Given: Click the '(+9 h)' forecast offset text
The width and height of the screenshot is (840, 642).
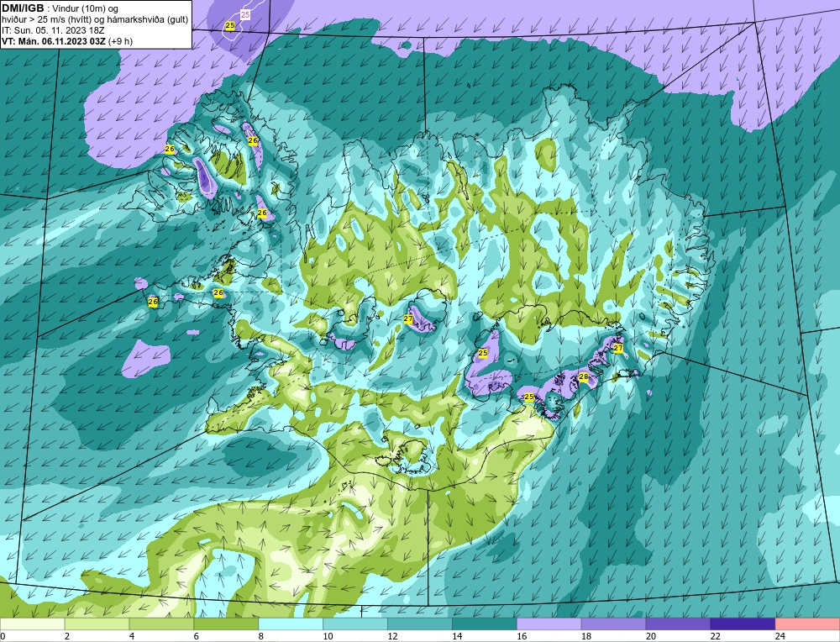Looking at the screenshot, I should pyautogui.click(x=120, y=40).
